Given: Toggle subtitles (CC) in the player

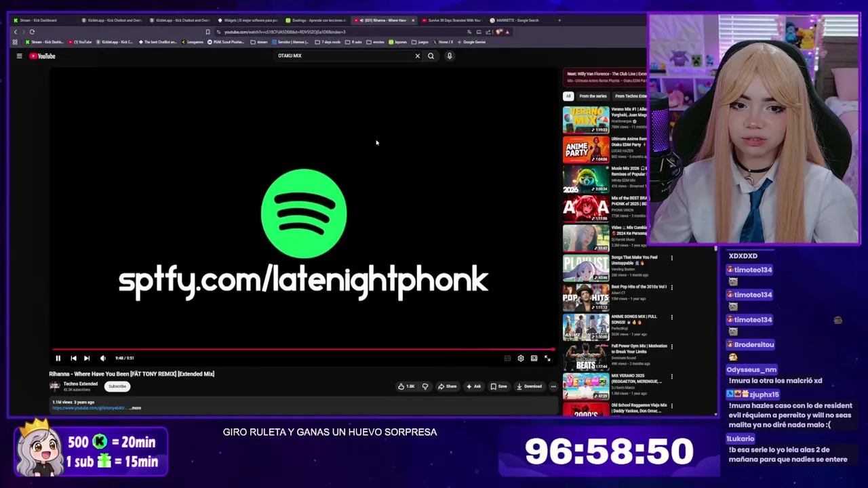Looking at the screenshot, I should [507, 358].
